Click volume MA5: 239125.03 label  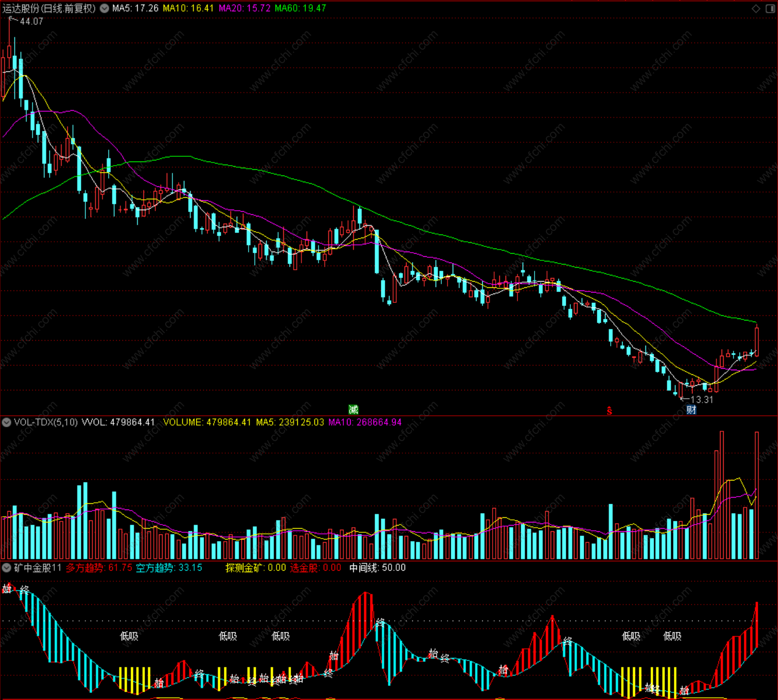290,422
